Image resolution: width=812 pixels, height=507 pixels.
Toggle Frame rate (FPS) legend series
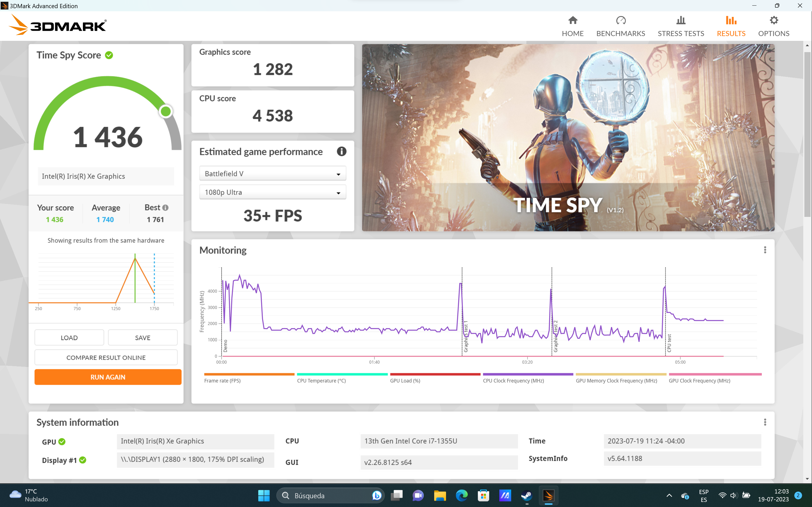pos(222,381)
